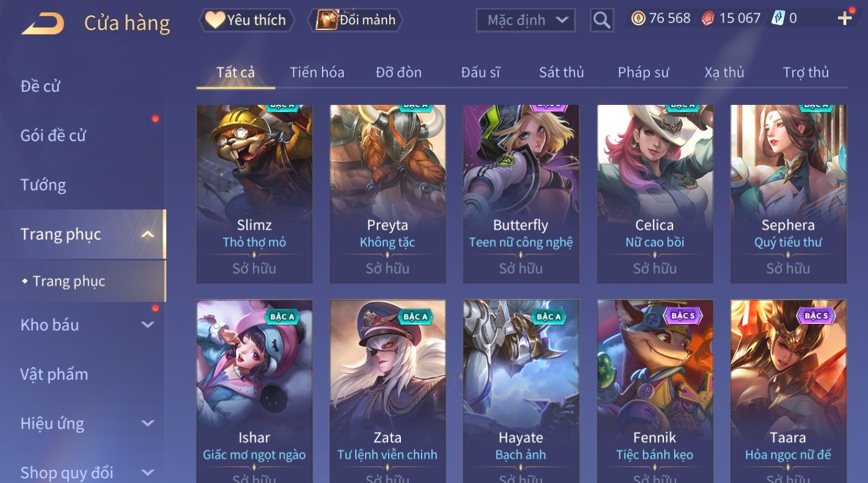Open search with magnifier icon
Screen dimensions: 868x483
(x=602, y=21)
